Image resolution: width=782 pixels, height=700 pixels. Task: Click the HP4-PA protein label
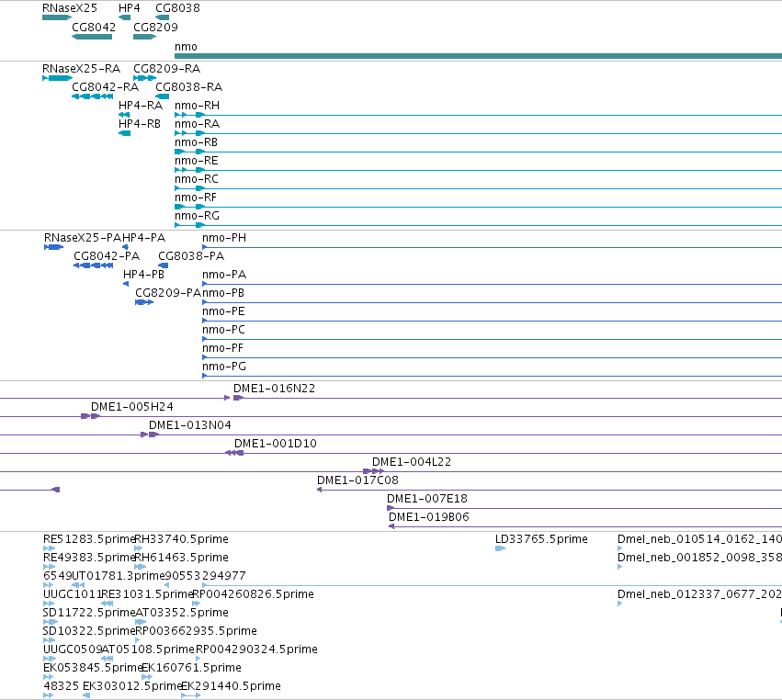144,238
